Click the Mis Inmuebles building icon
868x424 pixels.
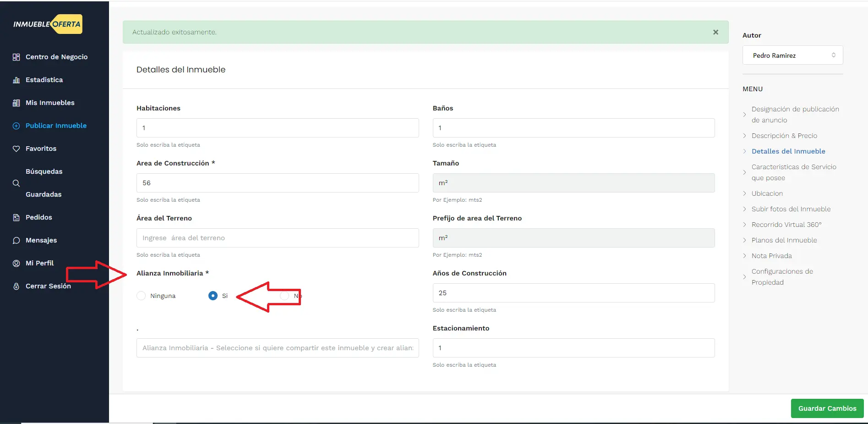click(x=16, y=103)
